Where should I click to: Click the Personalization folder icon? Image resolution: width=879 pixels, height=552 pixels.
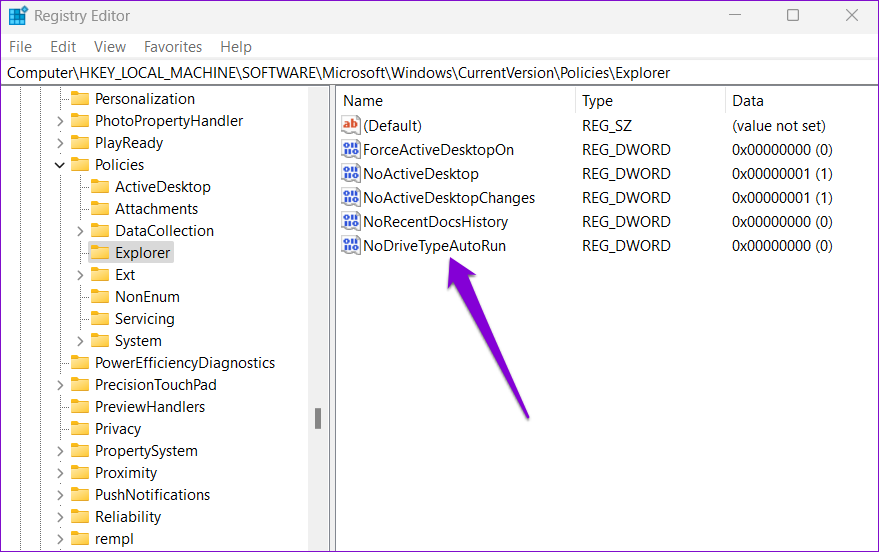pyautogui.click(x=80, y=99)
